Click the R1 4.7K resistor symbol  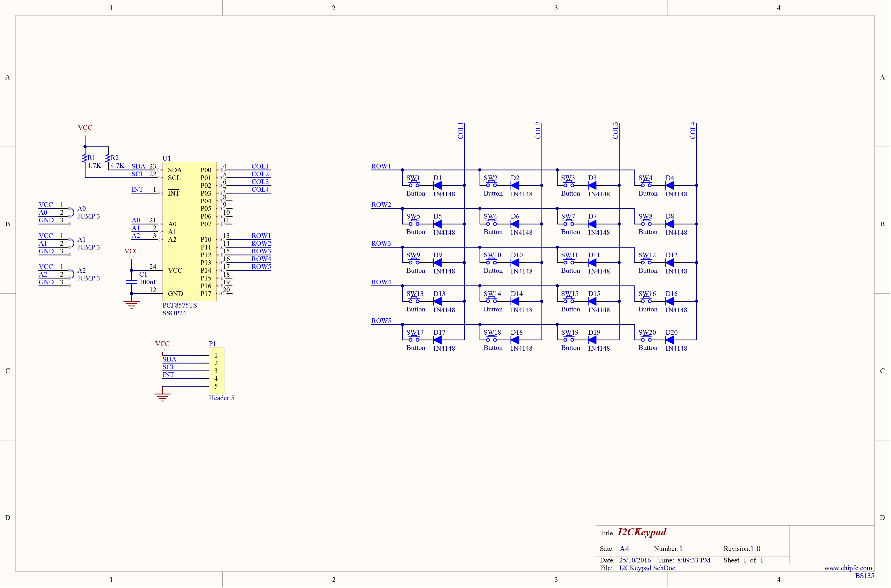(x=85, y=159)
